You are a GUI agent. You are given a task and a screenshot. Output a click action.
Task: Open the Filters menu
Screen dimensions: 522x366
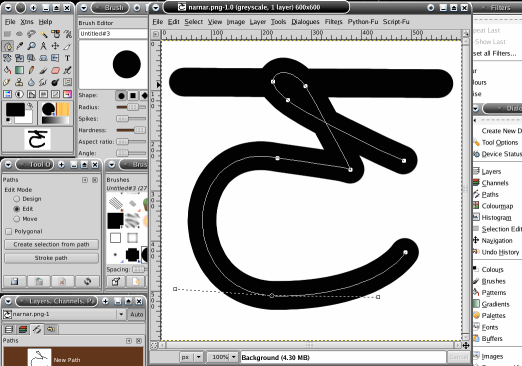pyautogui.click(x=333, y=22)
